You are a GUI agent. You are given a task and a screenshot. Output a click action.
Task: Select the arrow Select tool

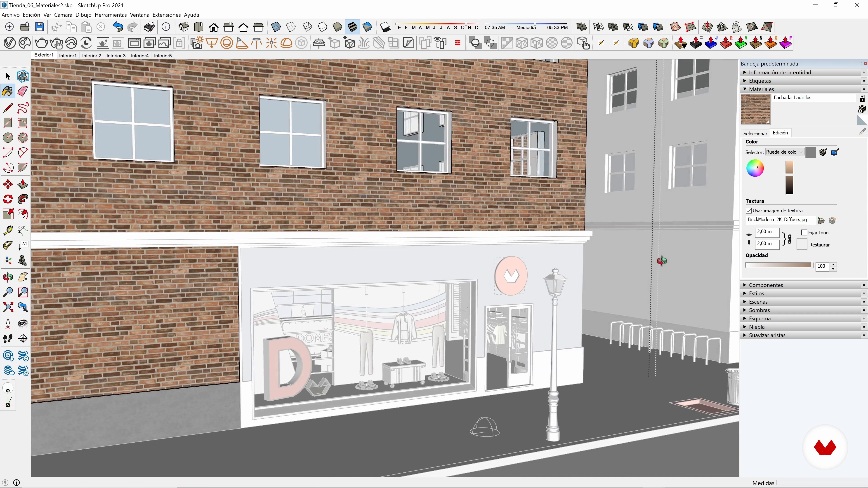pos(8,76)
